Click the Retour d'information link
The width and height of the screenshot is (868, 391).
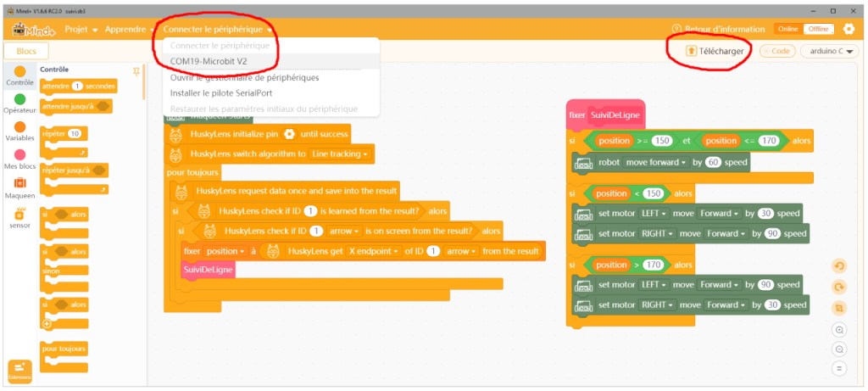718,29
